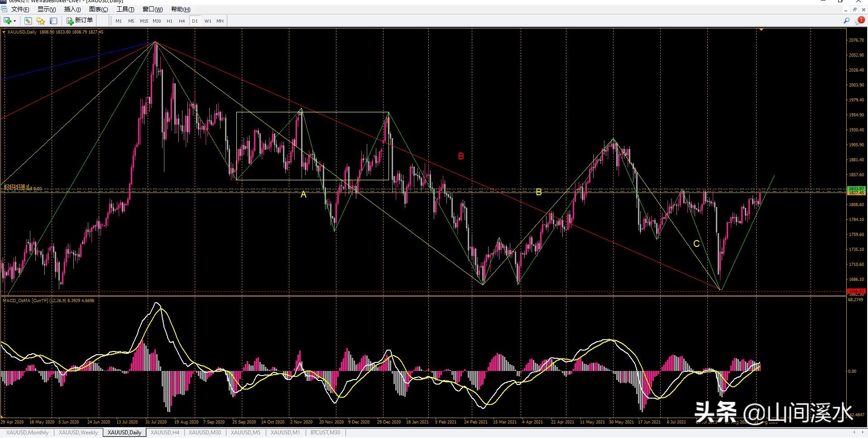
Task: Switch chart to MN monthly timeframe
Action: (220, 21)
